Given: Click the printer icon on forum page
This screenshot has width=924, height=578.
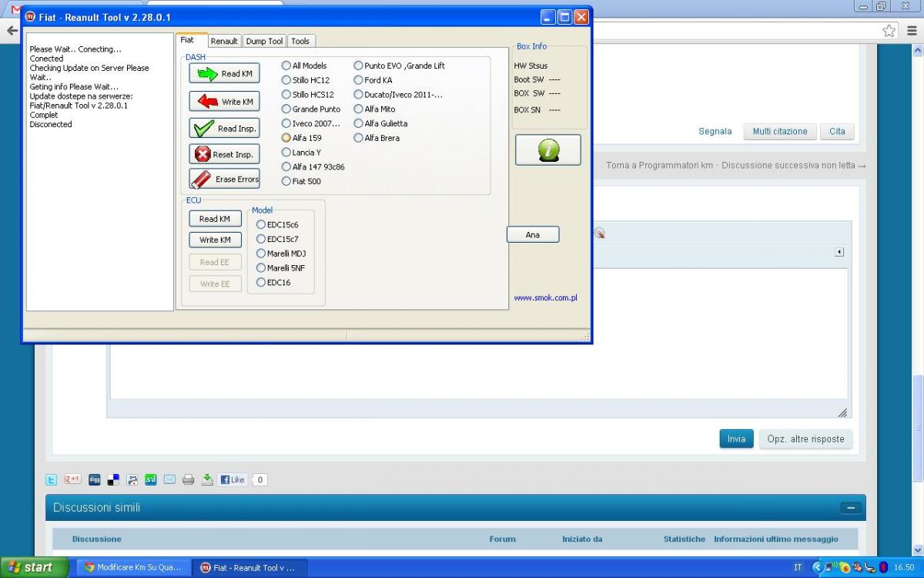Looking at the screenshot, I should pyautogui.click(x=189, y=479).
